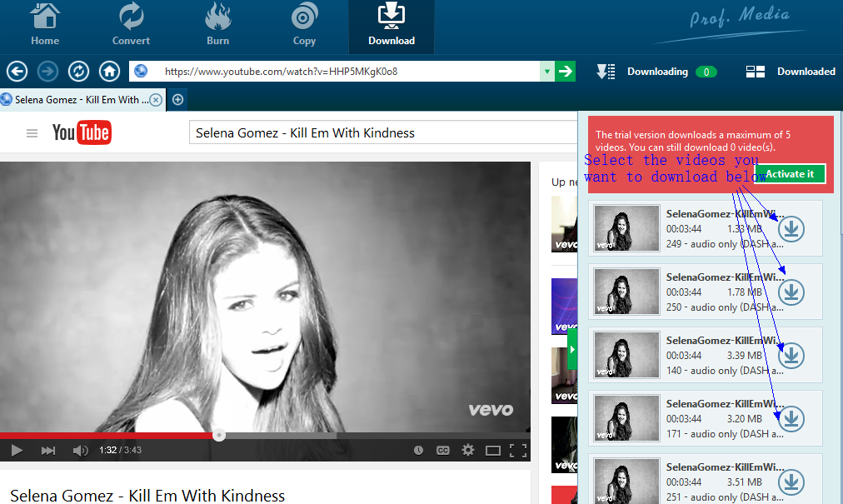The height and width of the screenshot is (504, 843).
Task: Click the Downloading count badge
Action: coord(706,72)
